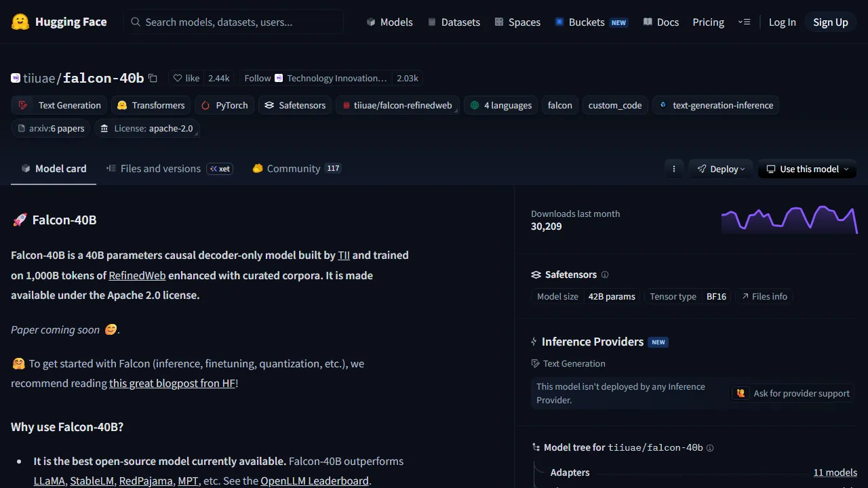This screenshot has height=488, width=868.
Task: Switch to the Model card tab
Action: (x=54, y=169)
